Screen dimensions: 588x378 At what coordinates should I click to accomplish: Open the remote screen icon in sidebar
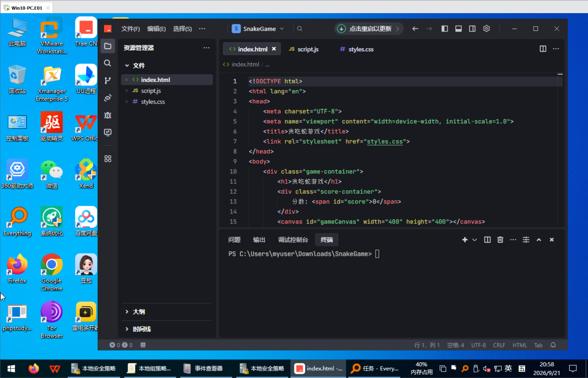pyautogui.click(x=108, y=132)
